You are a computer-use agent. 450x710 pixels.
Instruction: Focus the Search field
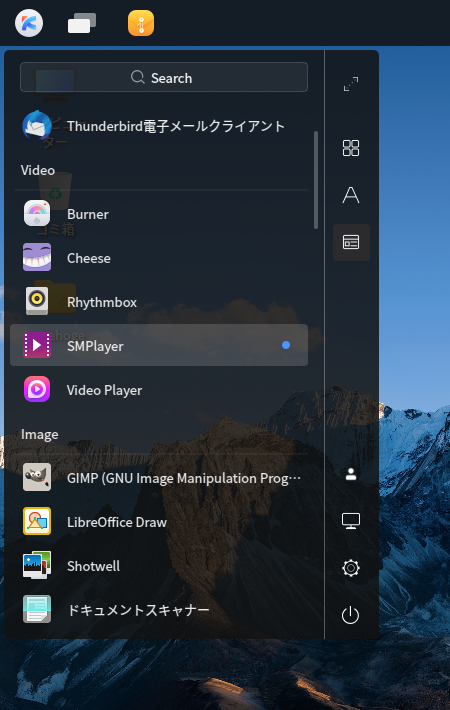(164, 77)
